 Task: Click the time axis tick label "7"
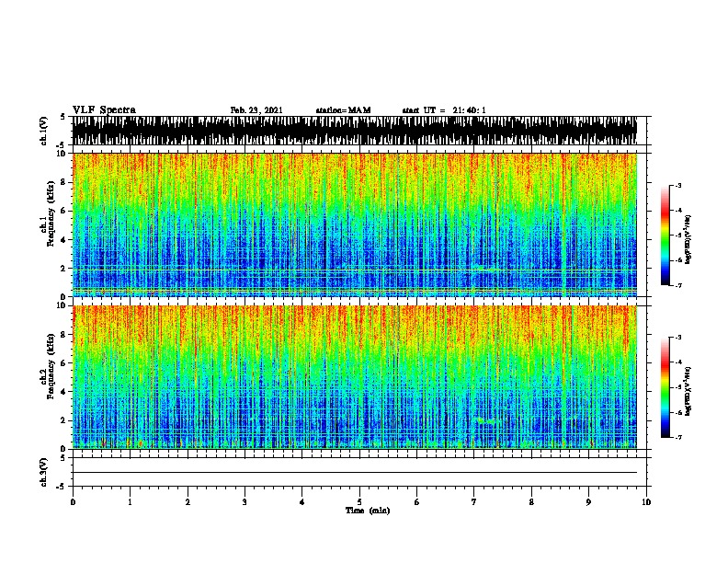click(x=474, y=502)
